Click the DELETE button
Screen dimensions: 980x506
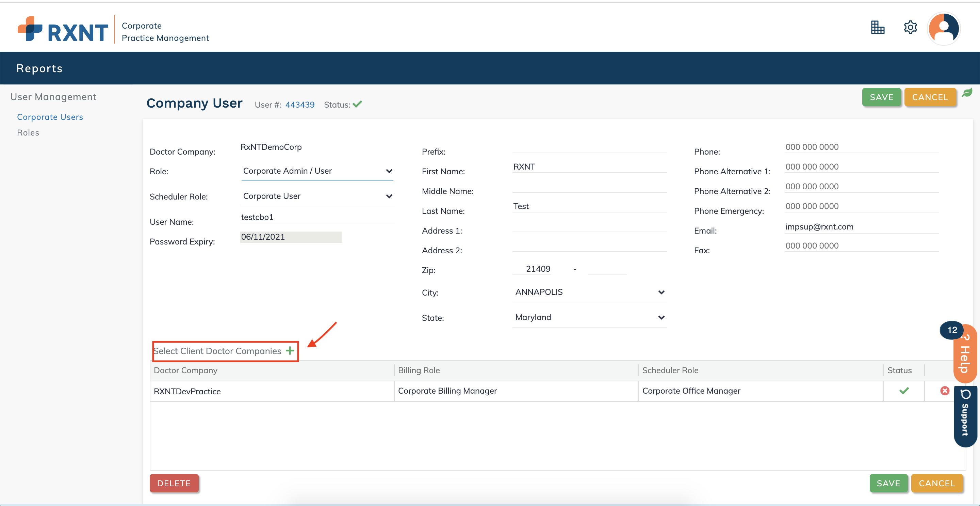click(x=174, y=483)
